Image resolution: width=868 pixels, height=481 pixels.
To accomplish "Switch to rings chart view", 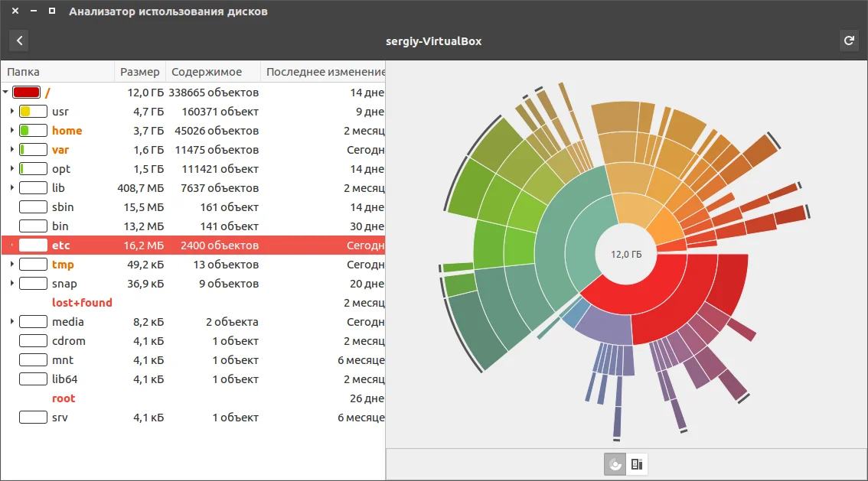I will (615, 463).
